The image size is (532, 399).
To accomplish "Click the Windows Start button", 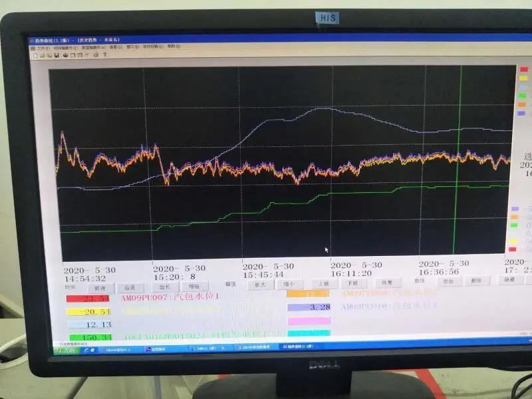I will (65, 348).
